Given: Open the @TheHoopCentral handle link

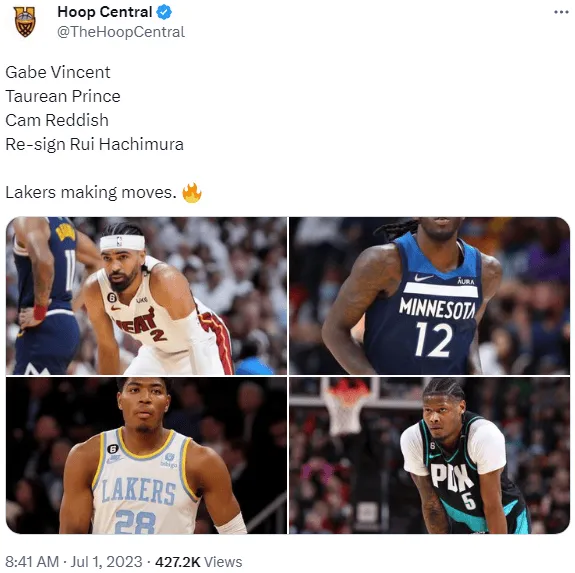Looking at the screenshot, I should click(121, 32).
